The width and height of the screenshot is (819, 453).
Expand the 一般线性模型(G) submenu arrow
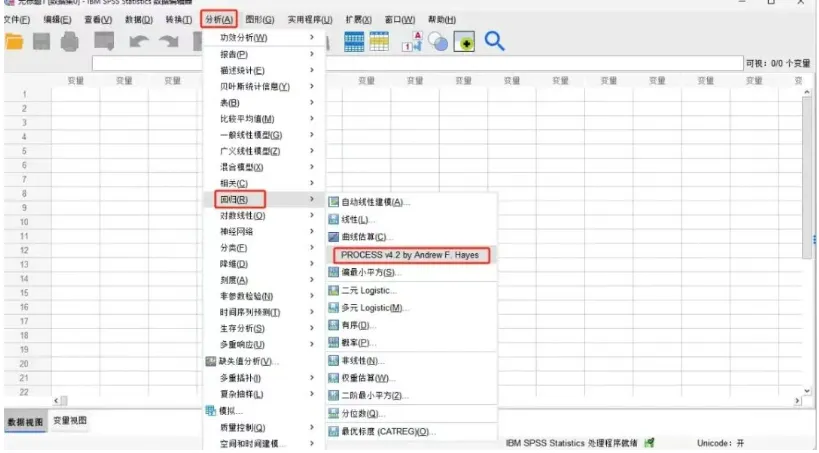[312, 135]
